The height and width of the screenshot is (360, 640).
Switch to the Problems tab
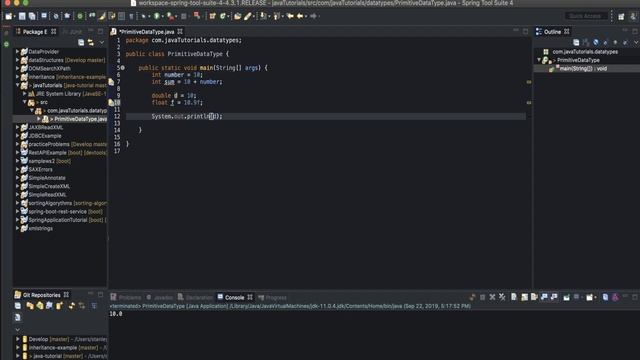point(126,298)
